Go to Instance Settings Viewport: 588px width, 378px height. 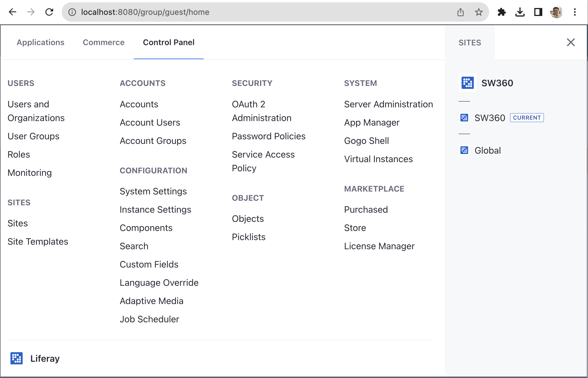[155, 210]
